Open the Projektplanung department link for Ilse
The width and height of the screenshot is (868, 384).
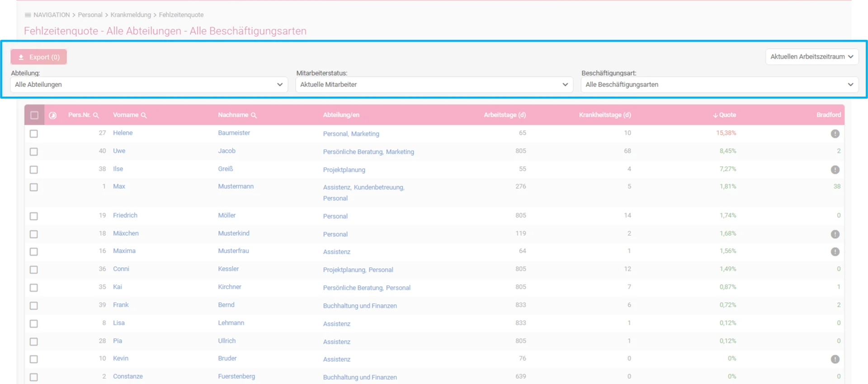pos(344,170)
